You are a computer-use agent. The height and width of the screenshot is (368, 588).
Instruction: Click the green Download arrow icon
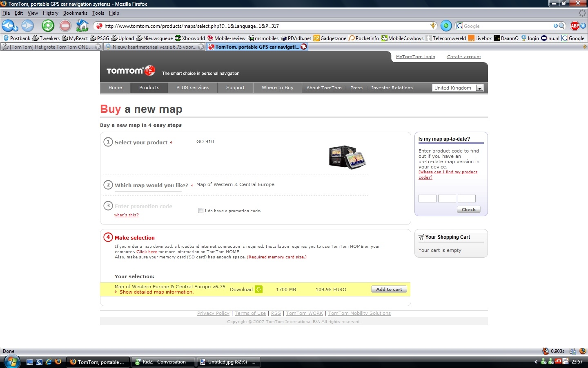point(258,289)
